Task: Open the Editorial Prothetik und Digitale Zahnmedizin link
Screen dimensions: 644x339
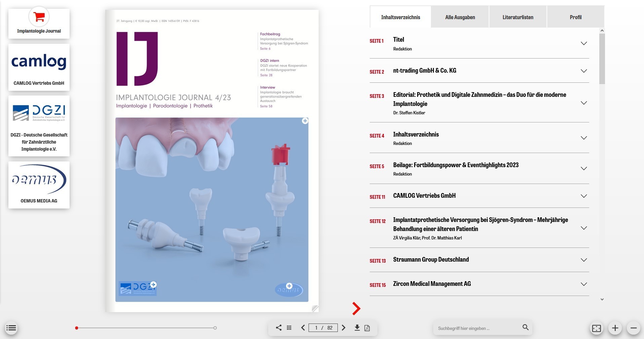Action: (480, 99)
